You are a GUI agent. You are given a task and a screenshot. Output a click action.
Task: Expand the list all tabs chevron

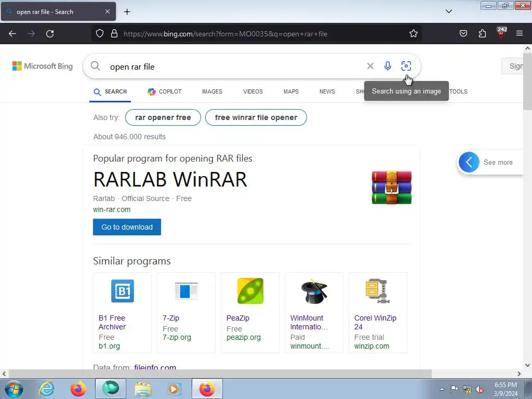pyautogui.click(x=448, y=11)
